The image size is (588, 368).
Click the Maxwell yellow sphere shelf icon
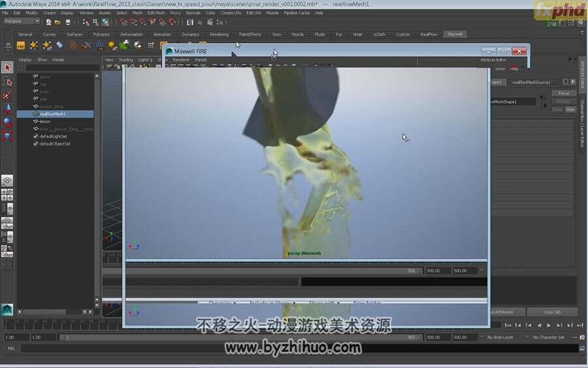coord(112,46)
